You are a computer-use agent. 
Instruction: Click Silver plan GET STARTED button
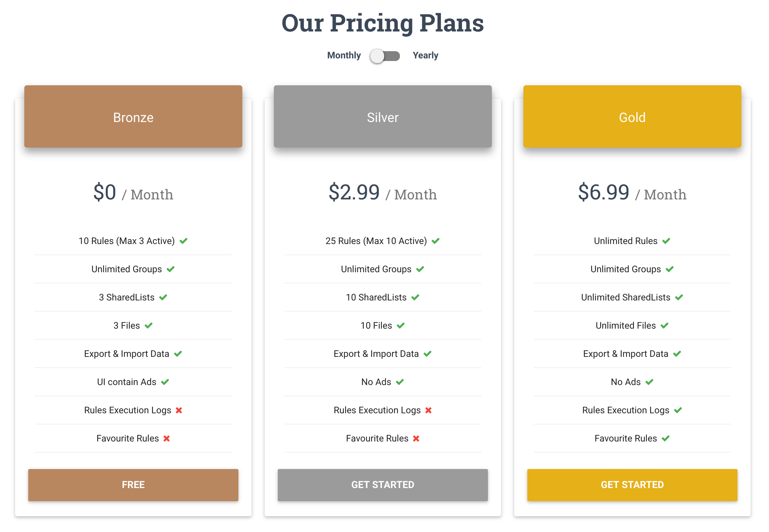(x=383, y=485)
